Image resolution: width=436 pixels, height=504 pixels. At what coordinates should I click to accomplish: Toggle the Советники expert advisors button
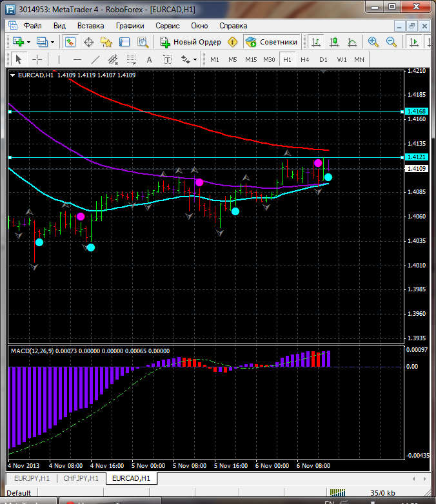pyautogui.click(x=272, y=42)
